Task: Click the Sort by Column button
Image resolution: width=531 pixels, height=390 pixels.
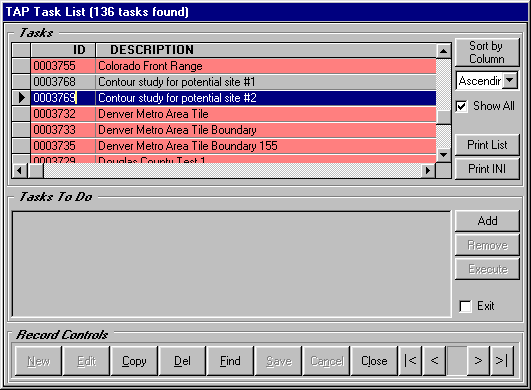Action: point(487,52)
